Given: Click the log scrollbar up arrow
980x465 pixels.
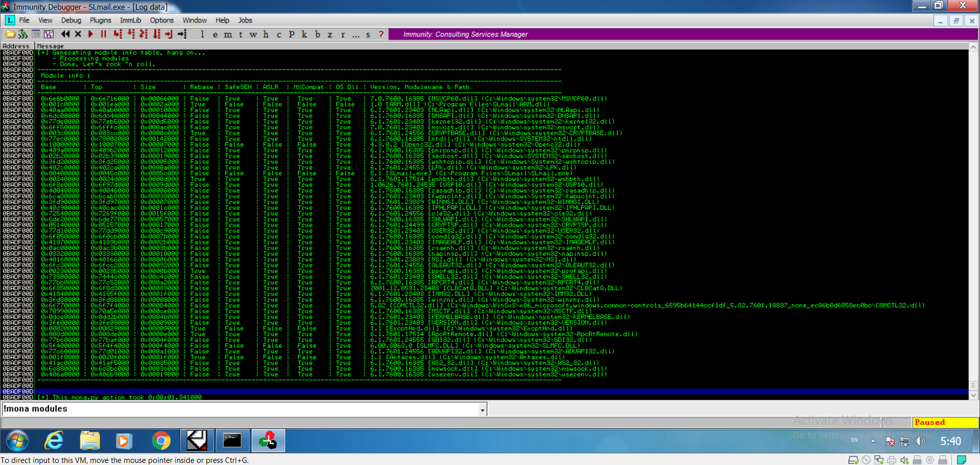Looking at the screenshot, I should click(973, 47).
